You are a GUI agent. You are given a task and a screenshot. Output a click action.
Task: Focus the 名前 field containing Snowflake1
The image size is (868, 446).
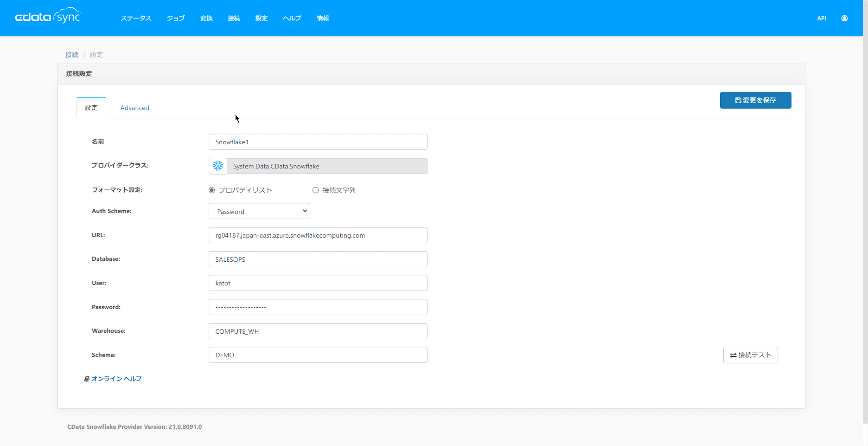(x=318, y=142)
